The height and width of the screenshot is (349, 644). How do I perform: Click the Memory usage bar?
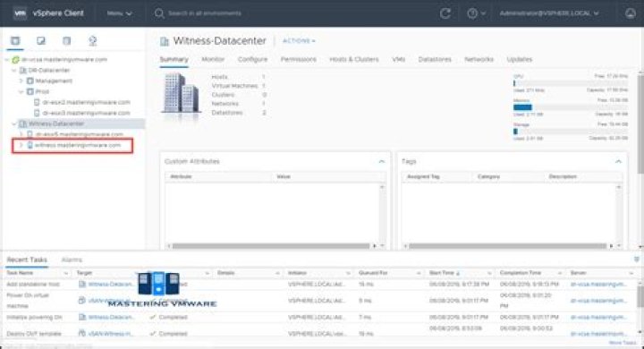(571, 107)
